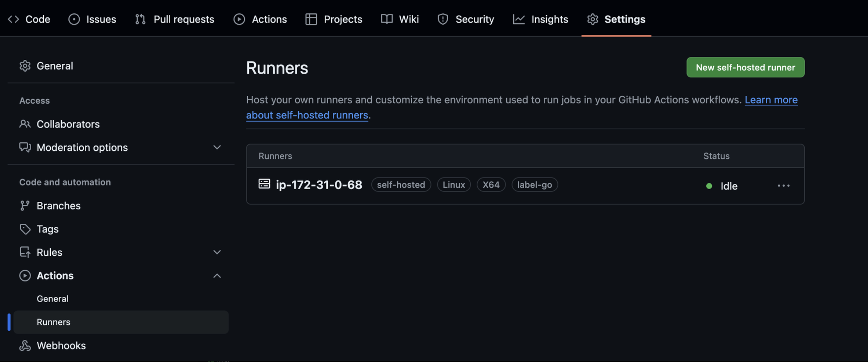The height and width of the screenshot is (362, 868).
Task: Select Runners under the Actions section
Action: tap(121, 322)
